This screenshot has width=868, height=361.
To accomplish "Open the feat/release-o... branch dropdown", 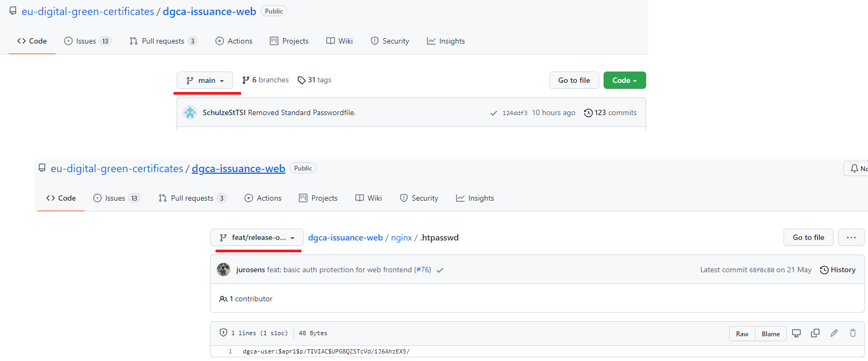I will point(257,237).
